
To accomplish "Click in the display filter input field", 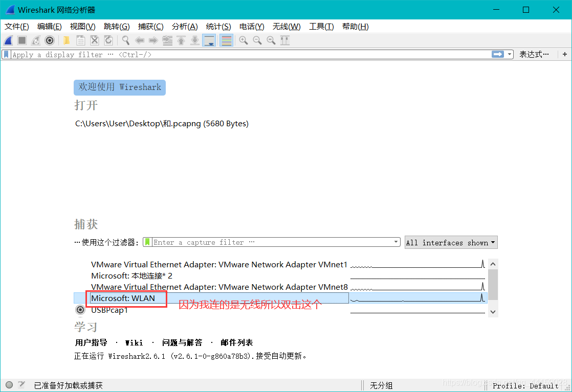I will coord(251,55).
